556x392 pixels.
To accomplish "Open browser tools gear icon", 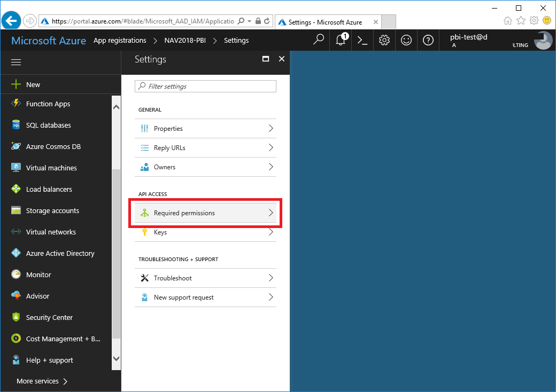I will (x=534, y=20).
